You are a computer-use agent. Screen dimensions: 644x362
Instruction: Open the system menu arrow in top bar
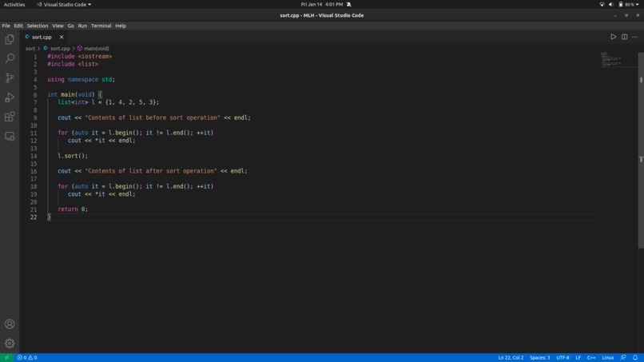pyautogui.click(x=638, y=5)
